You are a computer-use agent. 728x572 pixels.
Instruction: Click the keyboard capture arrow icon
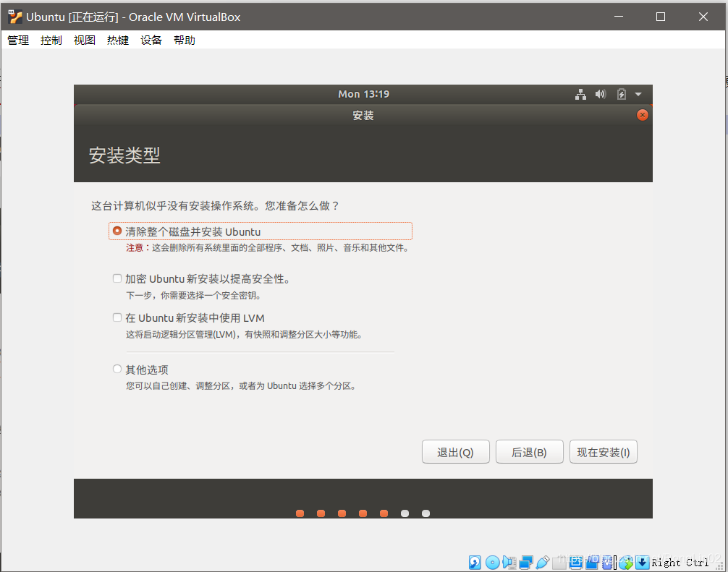click(x=642, y=563)
